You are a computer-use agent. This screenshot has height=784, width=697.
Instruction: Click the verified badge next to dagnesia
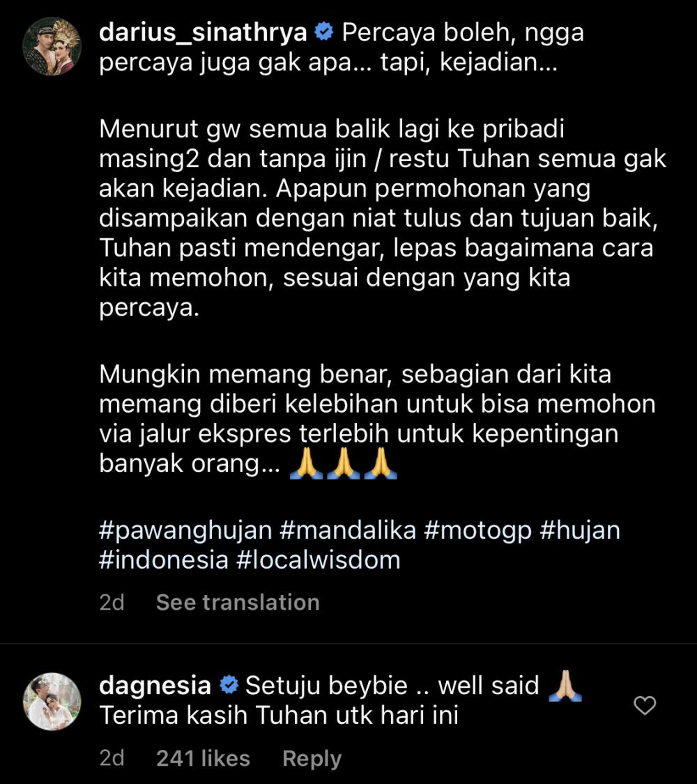(x=229, y=685)
